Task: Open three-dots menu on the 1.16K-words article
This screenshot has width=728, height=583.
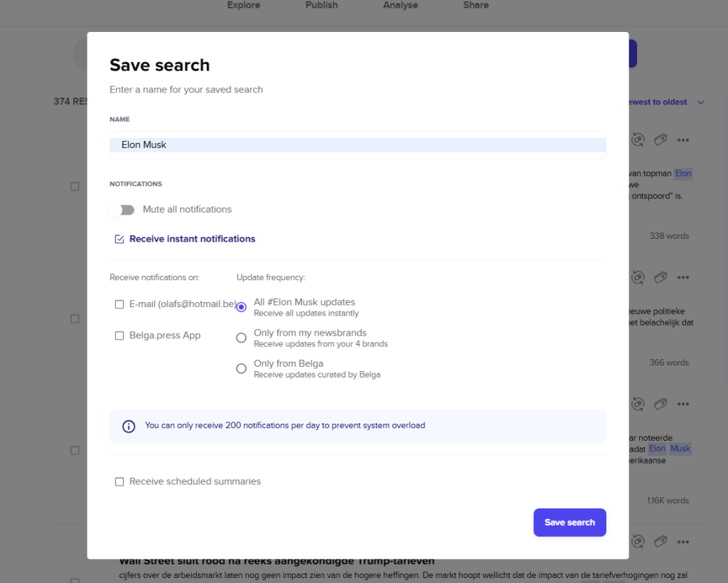Action: pyautogui.click(x=683, y=404)
